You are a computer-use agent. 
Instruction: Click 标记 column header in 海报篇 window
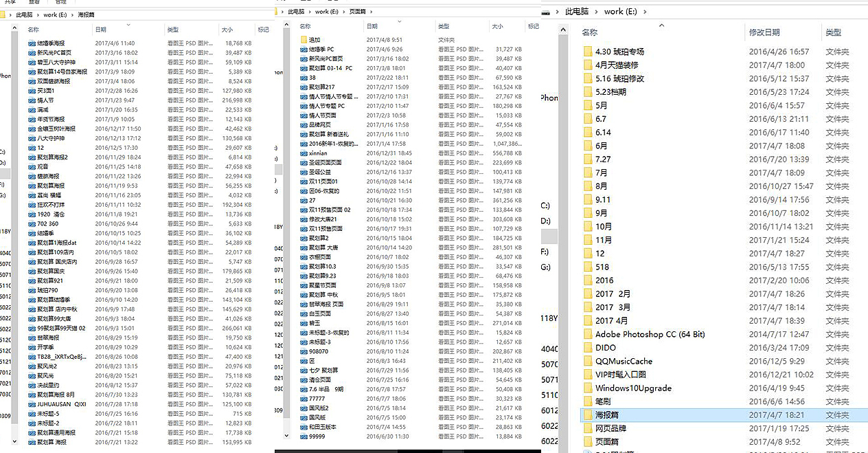[263, 30]
